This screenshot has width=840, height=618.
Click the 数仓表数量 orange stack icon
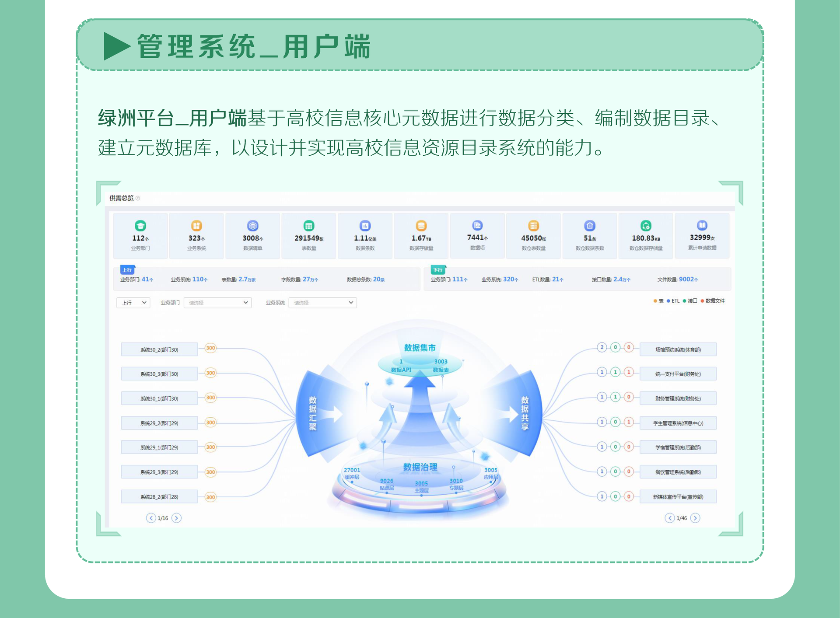click(533, 226)
